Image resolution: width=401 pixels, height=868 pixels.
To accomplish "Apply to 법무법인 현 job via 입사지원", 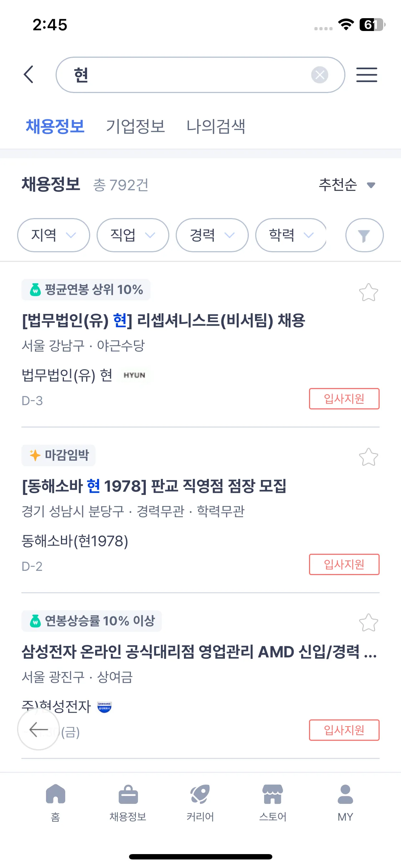I will click(x=344, y=399).
